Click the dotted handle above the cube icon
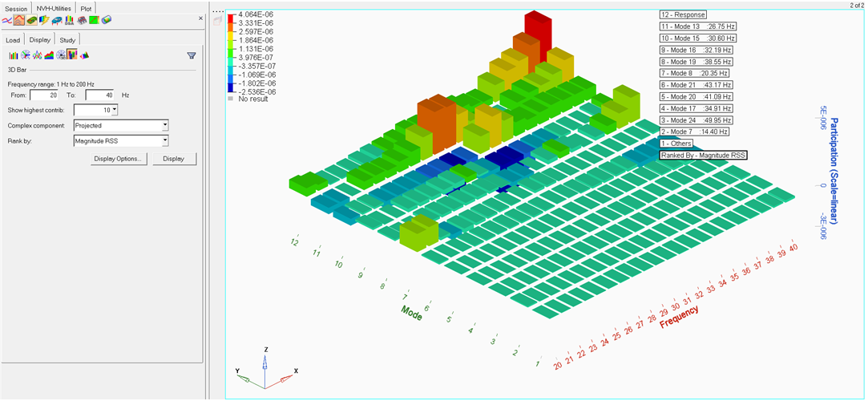Image resolution: width=868 pixels, height=401 pixels. (218, 12)
